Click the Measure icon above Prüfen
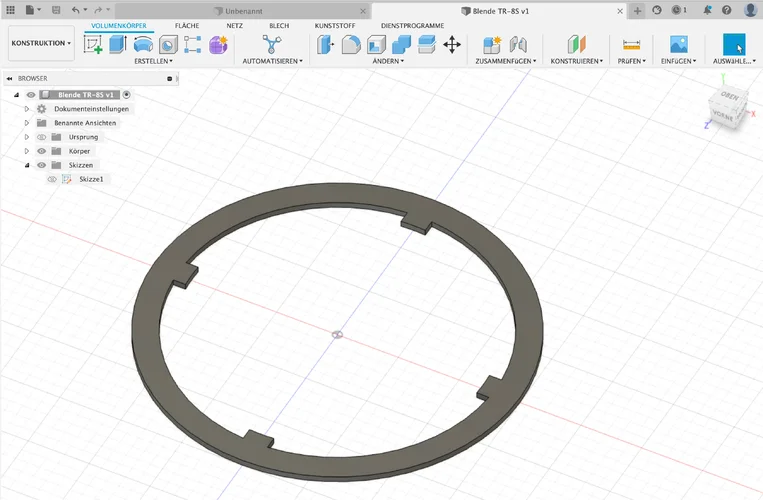Image resolution: width=763 pixels, height=500 pixels. [x=631, y=44]
